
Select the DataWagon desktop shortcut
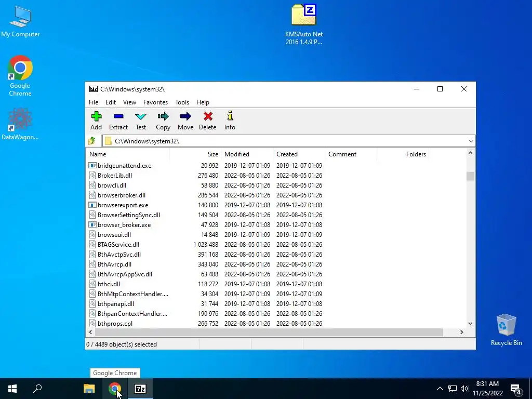[x=20, y=124]
